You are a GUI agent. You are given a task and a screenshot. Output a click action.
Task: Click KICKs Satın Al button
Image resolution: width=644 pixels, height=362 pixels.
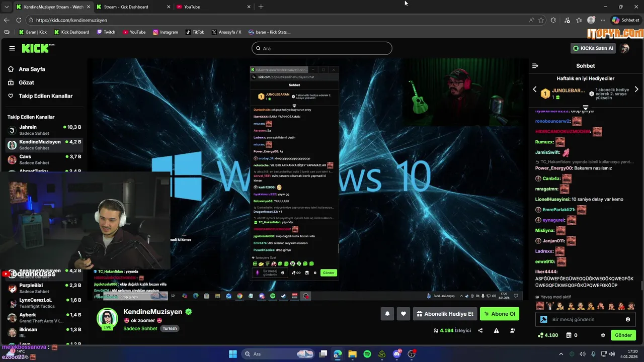point(593,48)
